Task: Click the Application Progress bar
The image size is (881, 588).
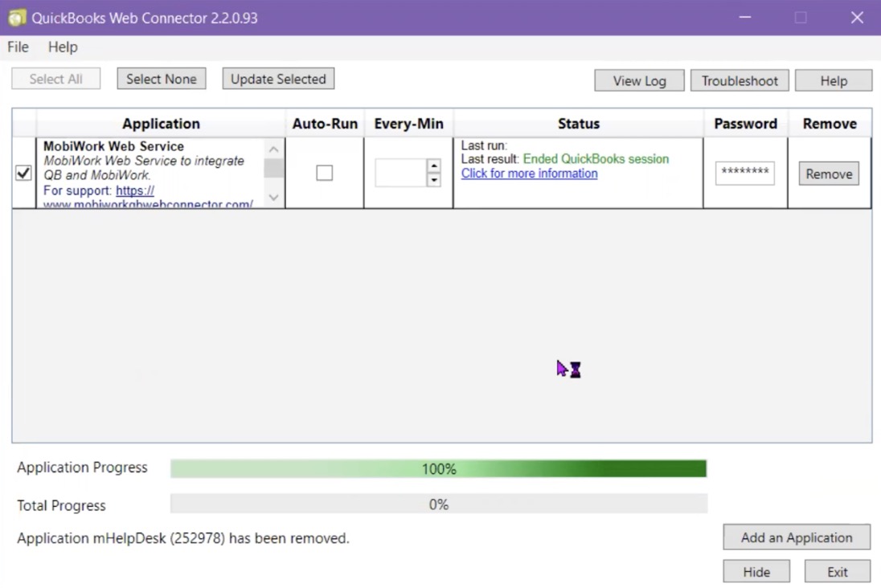Action: click(438, 468)
